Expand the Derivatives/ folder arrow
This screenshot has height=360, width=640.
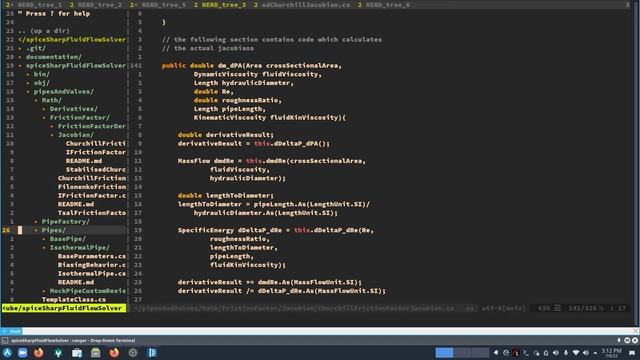pyautogui.click(x=44, y=109)
